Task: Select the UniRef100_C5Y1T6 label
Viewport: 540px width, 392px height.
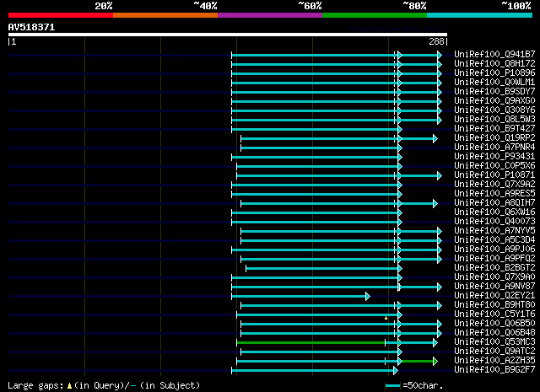Action: tap(494, 314)
